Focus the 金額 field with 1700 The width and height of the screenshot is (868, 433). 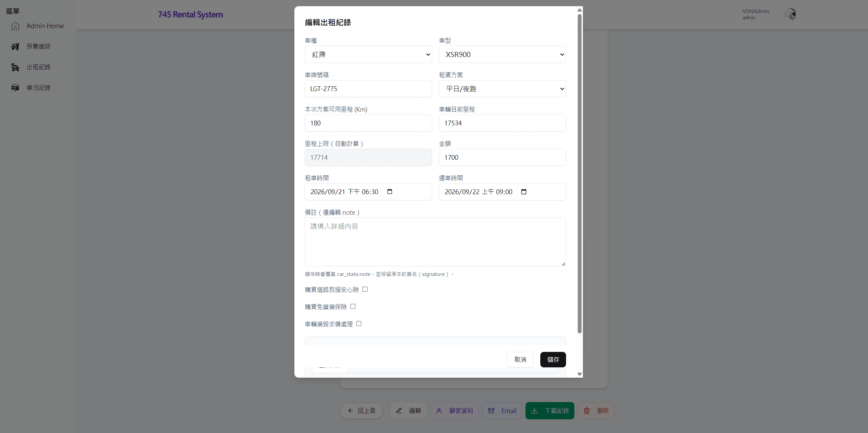pyautogui.click(x=502, y=157)
